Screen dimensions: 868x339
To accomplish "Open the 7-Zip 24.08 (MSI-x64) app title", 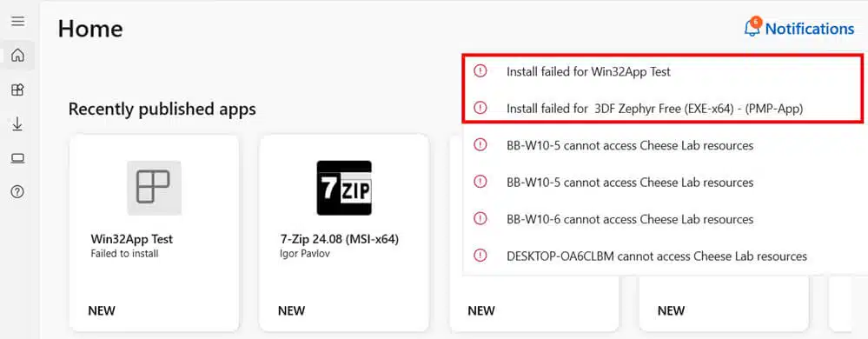I will pos(340,239).
